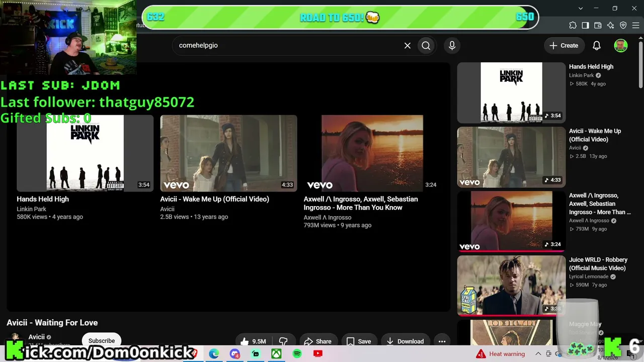Click sidebar title 'Hands Held High'
The height and width of the screenshot is (362, 644).
(x=591, y=66)
